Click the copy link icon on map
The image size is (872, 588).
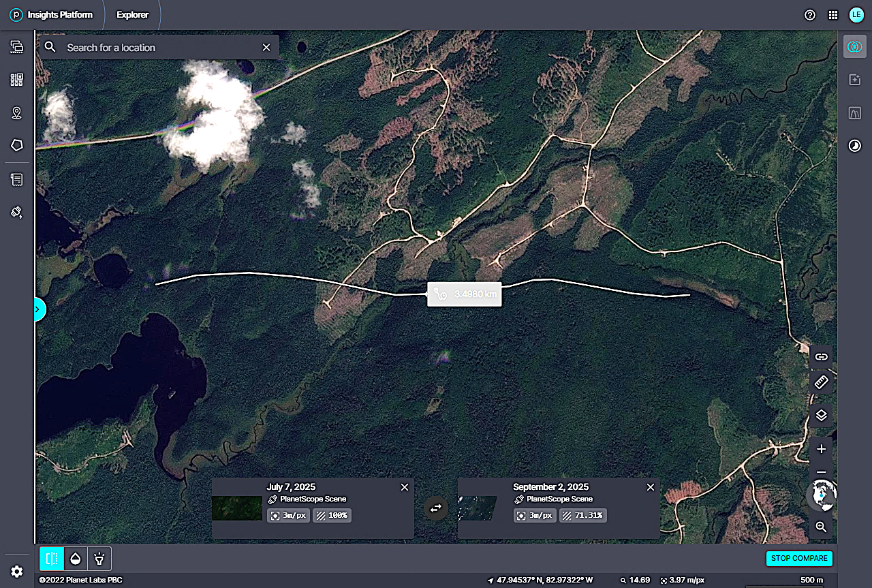pos(821,356)
